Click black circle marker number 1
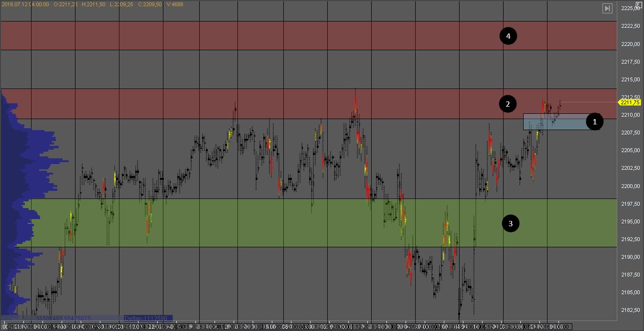 click(594, 122)
